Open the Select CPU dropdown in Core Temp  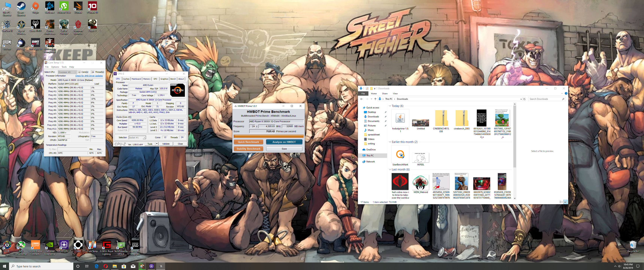click(x=67, y=72)
